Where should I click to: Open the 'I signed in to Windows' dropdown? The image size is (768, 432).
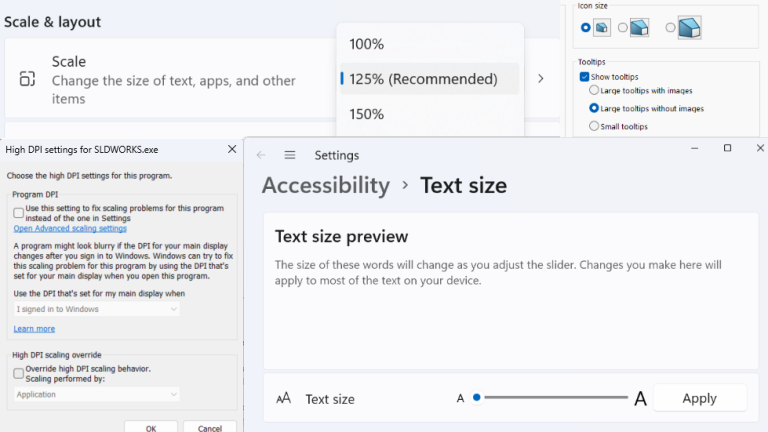pos(96,309)
